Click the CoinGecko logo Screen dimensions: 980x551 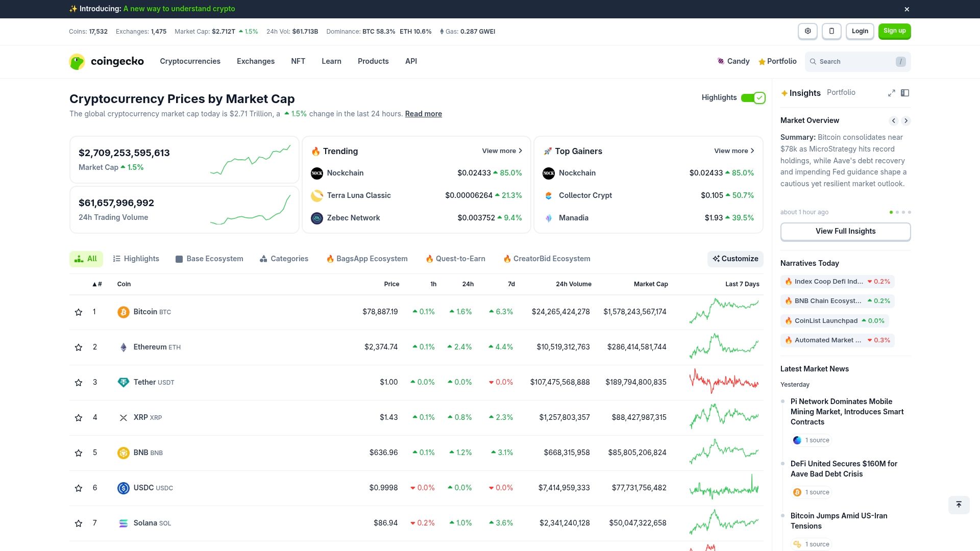click(x=106, y=62)
